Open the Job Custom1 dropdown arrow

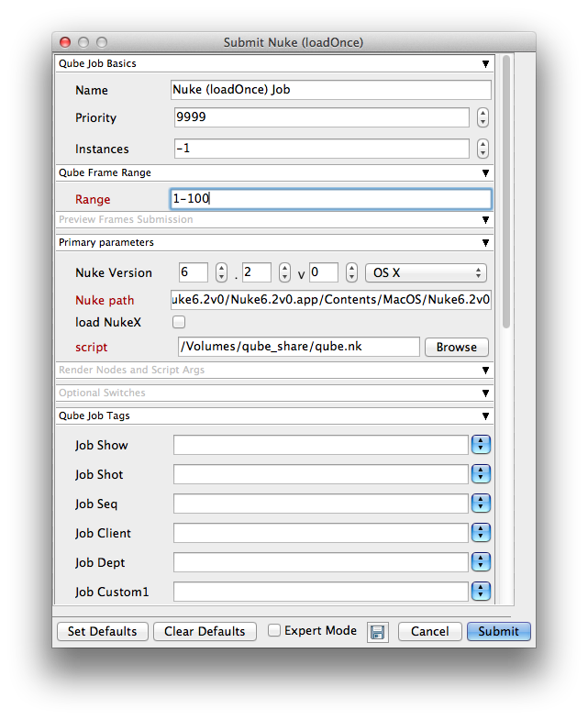click(481, 592)
